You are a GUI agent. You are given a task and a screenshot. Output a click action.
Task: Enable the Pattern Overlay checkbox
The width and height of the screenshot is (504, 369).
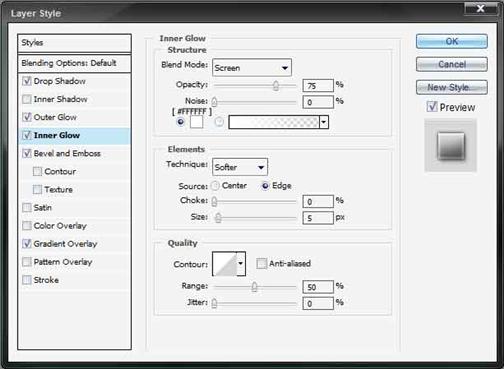(x=27, y=262)
